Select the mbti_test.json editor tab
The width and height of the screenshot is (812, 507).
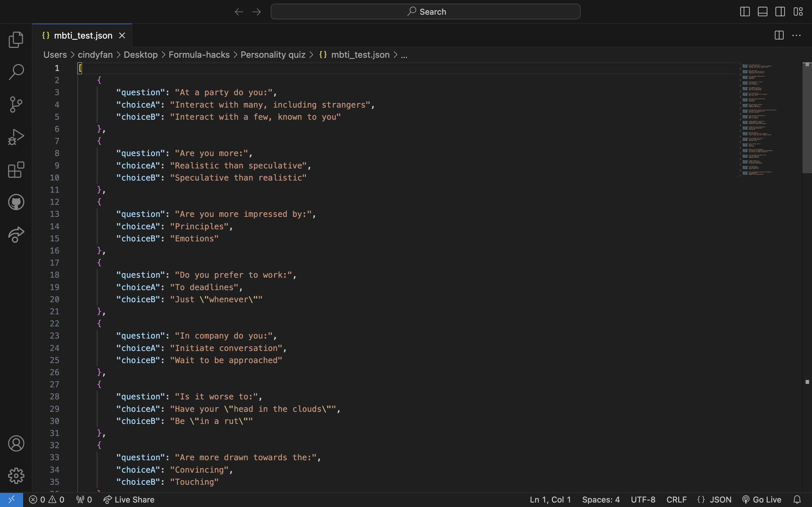point(83,35)
